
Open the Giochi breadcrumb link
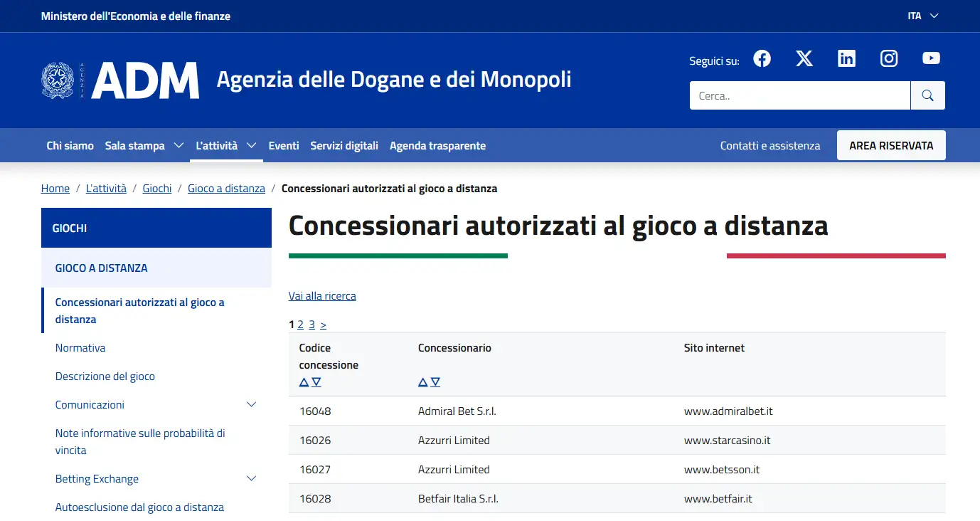click(x=157, y=189)
